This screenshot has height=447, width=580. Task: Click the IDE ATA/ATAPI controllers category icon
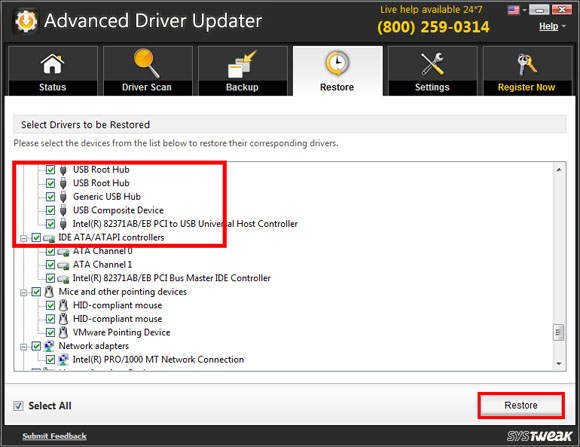pos(49,238)
